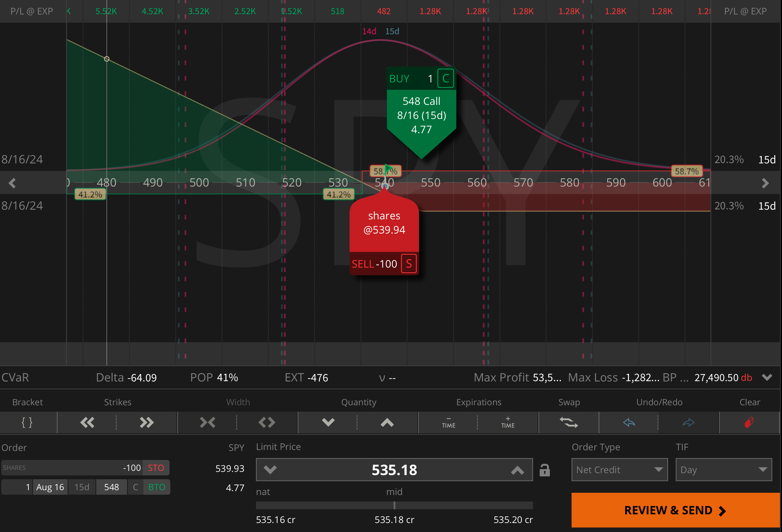The height and width of the screenshot is (532, 782).
Task: Click the REVIEW & SEND button
Action: click(x=675, y=510)
